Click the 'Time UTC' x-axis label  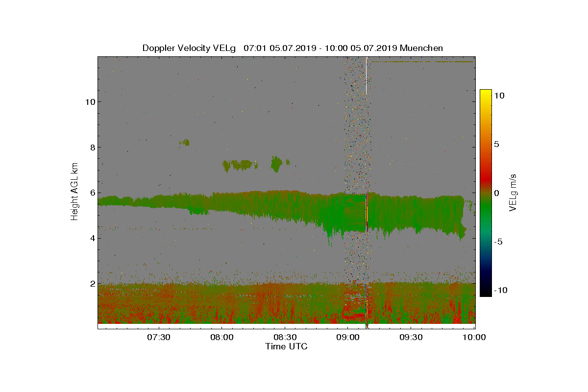(x=287, y=346)
